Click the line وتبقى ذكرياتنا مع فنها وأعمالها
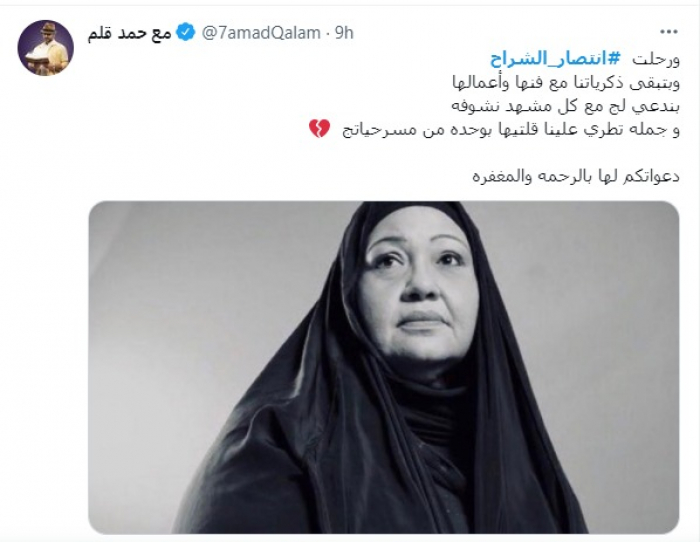Image resolution: width=700 pixels, height=542 pixels. (565, 83)
